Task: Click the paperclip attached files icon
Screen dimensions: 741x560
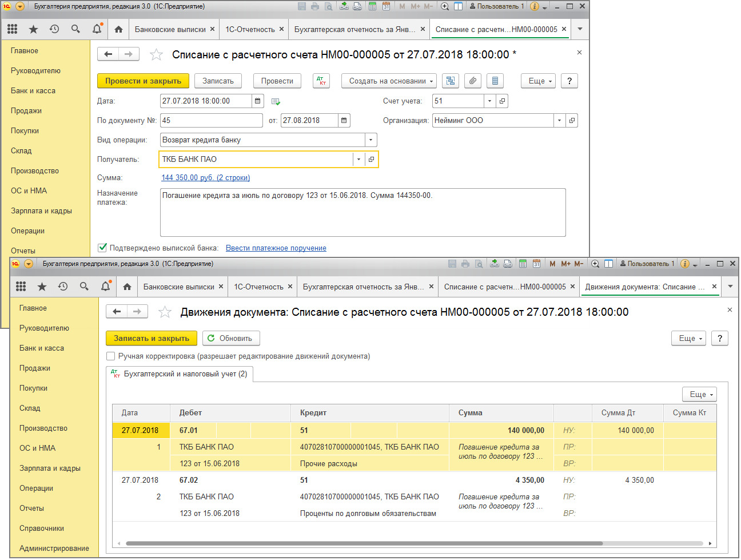Action: click(472, 81)
